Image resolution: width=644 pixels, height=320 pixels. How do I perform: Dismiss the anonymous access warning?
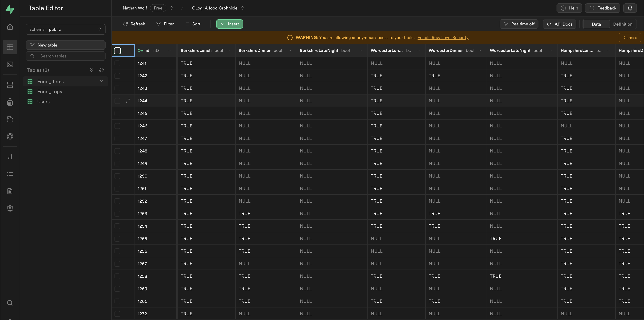[630, 38]
